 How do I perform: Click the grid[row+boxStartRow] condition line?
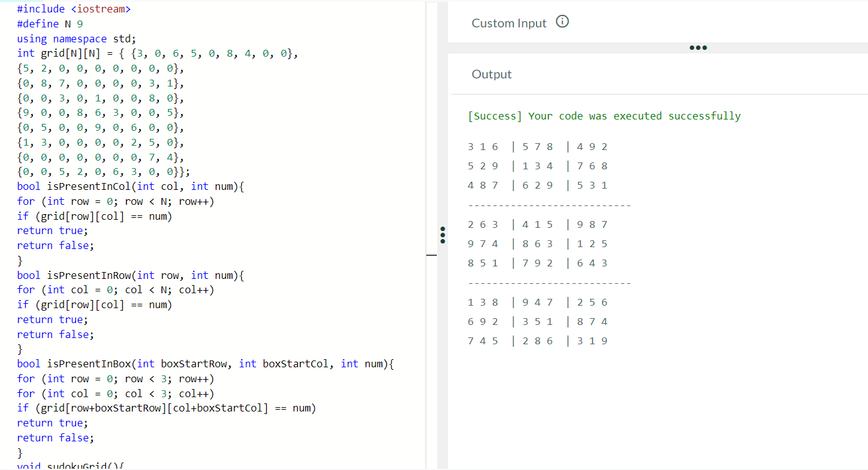click(x=166, y=408)
